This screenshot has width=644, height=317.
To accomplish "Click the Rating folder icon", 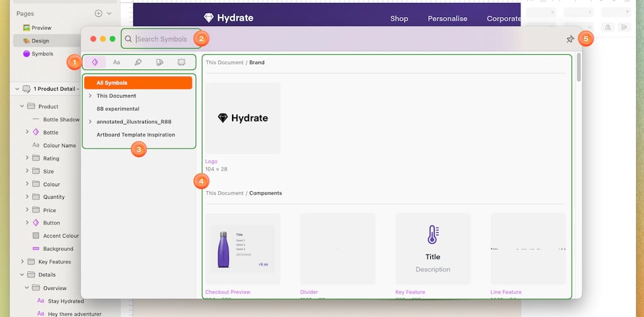I will 36,158.
